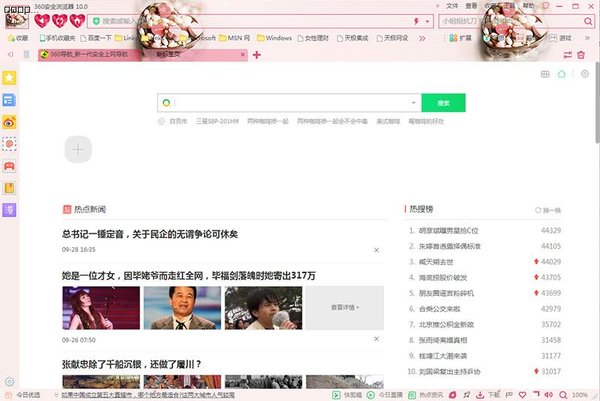Click the skin shirt icon in title bar

[x=546, y=6]
